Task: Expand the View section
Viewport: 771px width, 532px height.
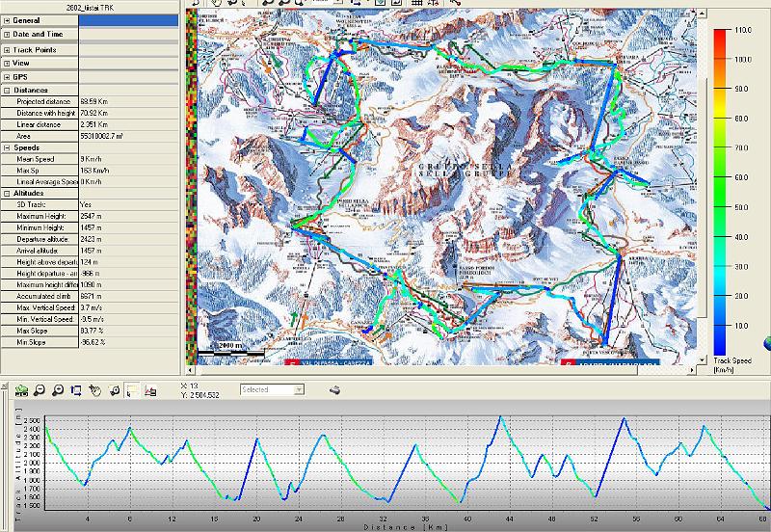Action: point(7,64)
